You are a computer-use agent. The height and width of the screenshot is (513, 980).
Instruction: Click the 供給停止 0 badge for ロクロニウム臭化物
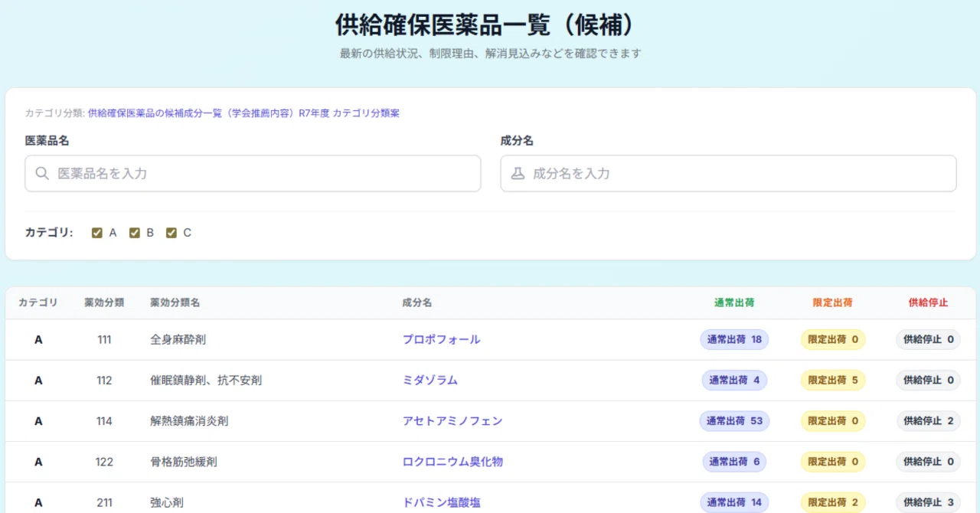[x=928, y=462]
